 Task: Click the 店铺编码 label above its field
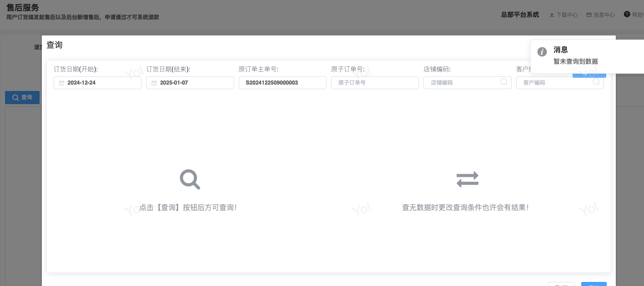[437, 69]
